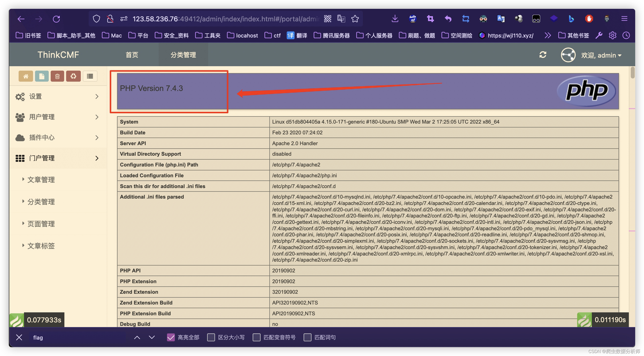The height and width of the screenshot is (356, 644).
Task: Click the browser address bar URL
Action: [226, 19]
